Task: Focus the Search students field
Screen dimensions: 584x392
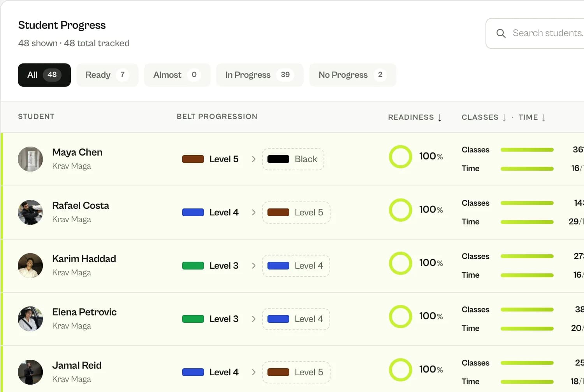Action: [x=537, y=33]
